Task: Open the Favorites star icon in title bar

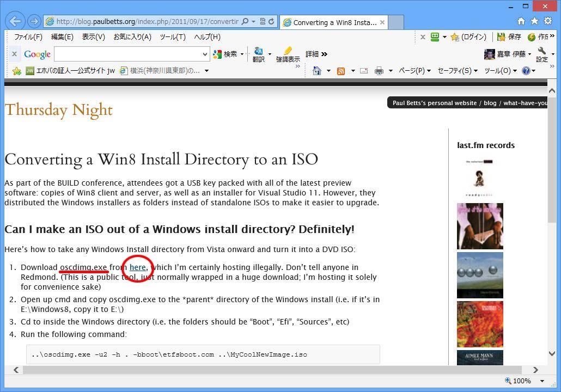Action: [x=534, y=21]
